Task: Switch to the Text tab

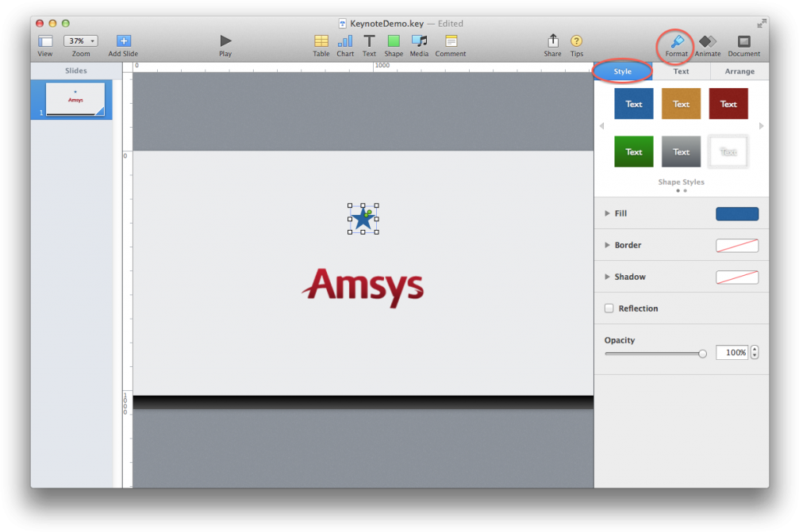Action: tap(681, 71)
